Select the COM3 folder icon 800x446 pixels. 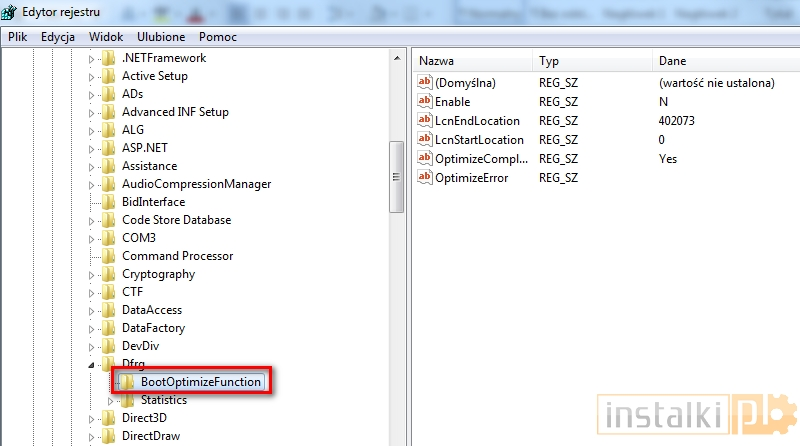point(108,238)
